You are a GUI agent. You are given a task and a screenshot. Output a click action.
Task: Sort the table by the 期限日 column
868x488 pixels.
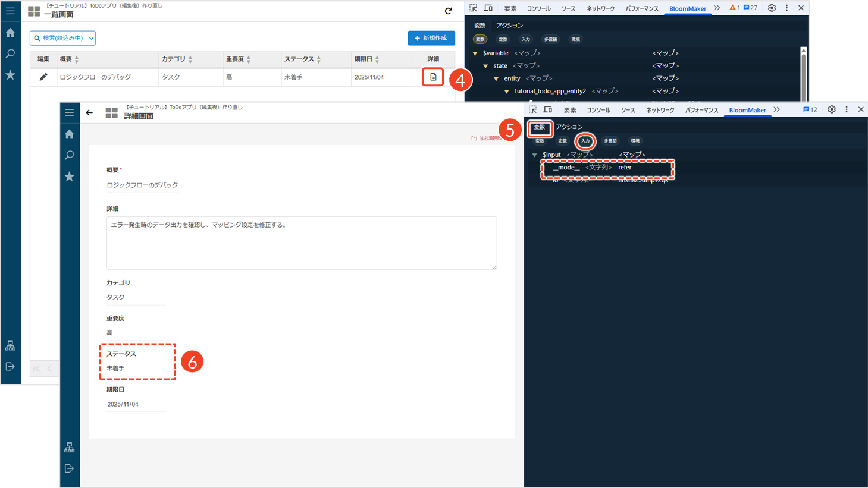pyautogui.click(x=377, y=59)
